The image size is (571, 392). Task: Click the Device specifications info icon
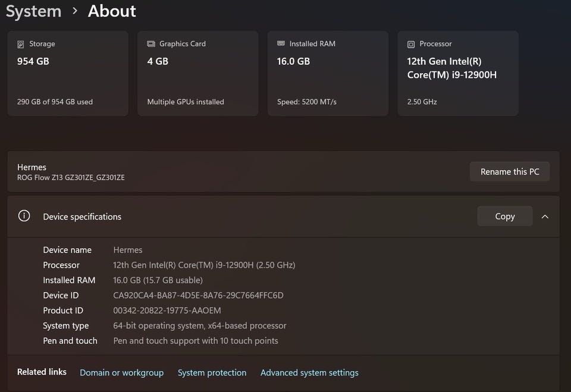[x=24, y=216]
